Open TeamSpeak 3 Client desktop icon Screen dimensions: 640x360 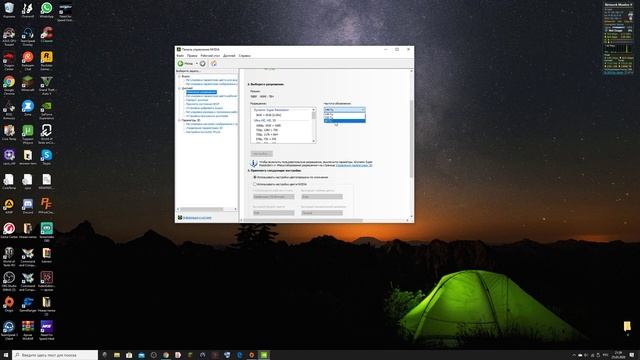click(9, 330)
